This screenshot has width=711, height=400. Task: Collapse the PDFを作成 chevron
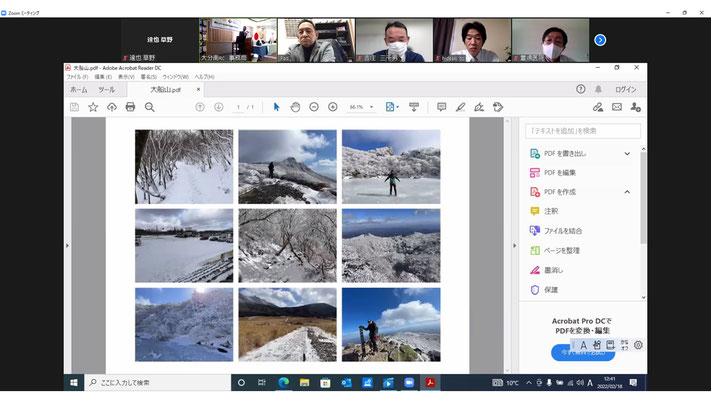[627, 192]
